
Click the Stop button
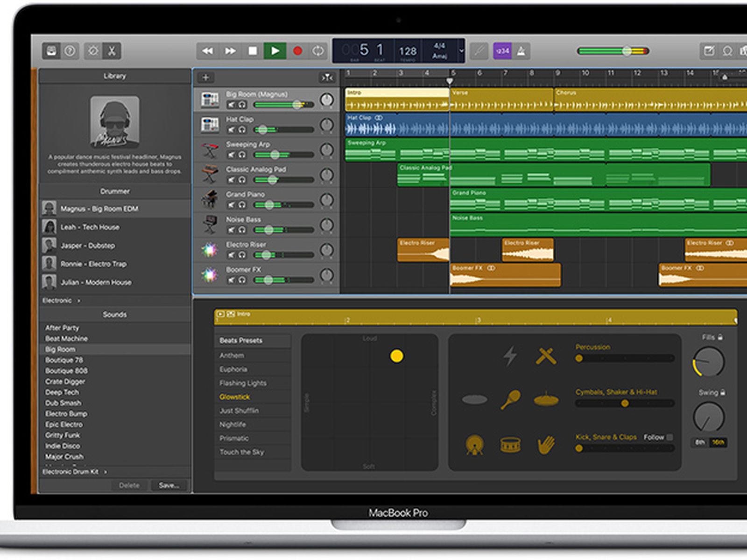point(253,51)
